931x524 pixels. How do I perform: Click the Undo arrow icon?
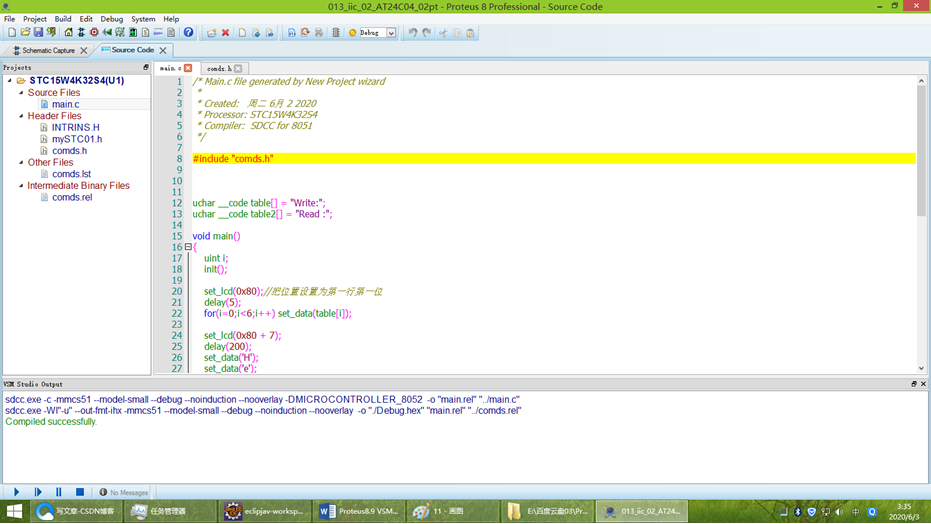coord(413,33)
